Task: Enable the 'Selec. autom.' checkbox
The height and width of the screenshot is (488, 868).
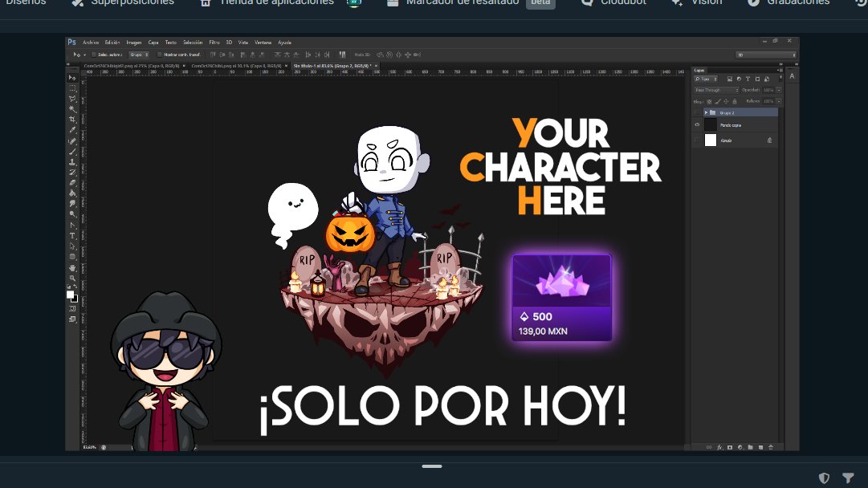Action: point(94,55)
